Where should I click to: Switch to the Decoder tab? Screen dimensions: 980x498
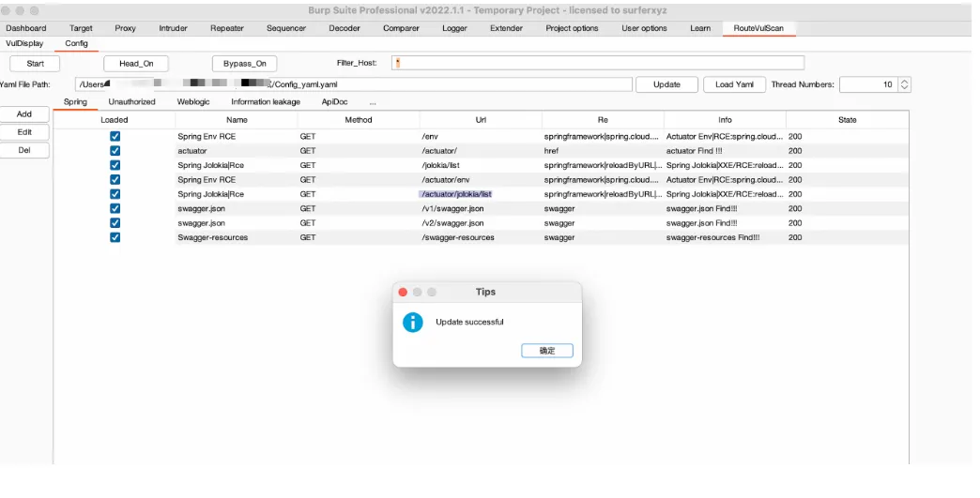[x=345, y=28]
